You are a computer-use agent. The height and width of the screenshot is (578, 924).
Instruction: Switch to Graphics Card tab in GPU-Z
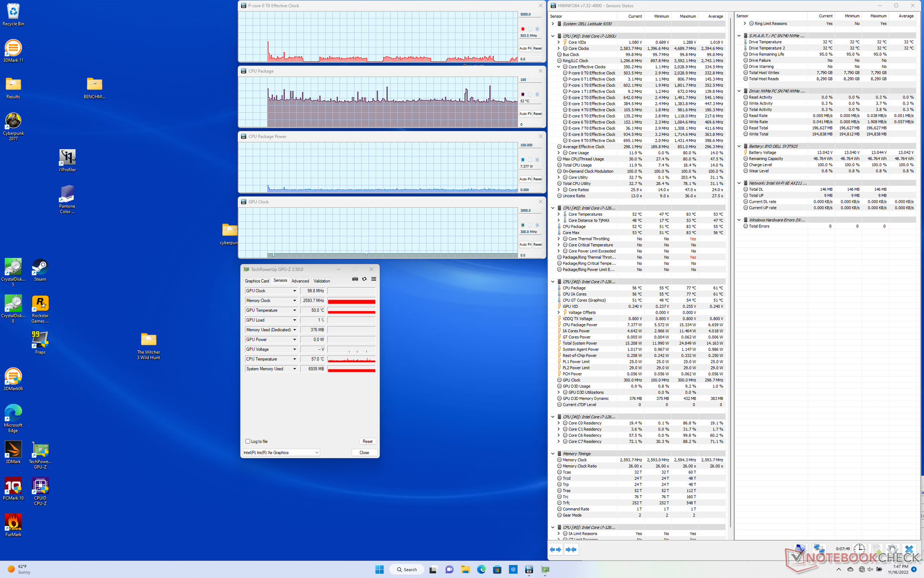[257, 281]
